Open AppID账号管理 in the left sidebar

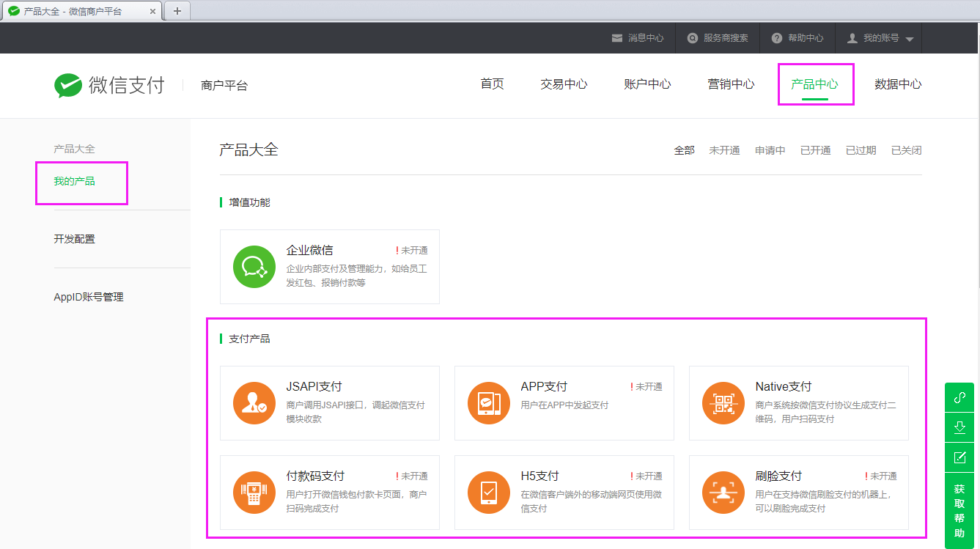coord(89,297)
